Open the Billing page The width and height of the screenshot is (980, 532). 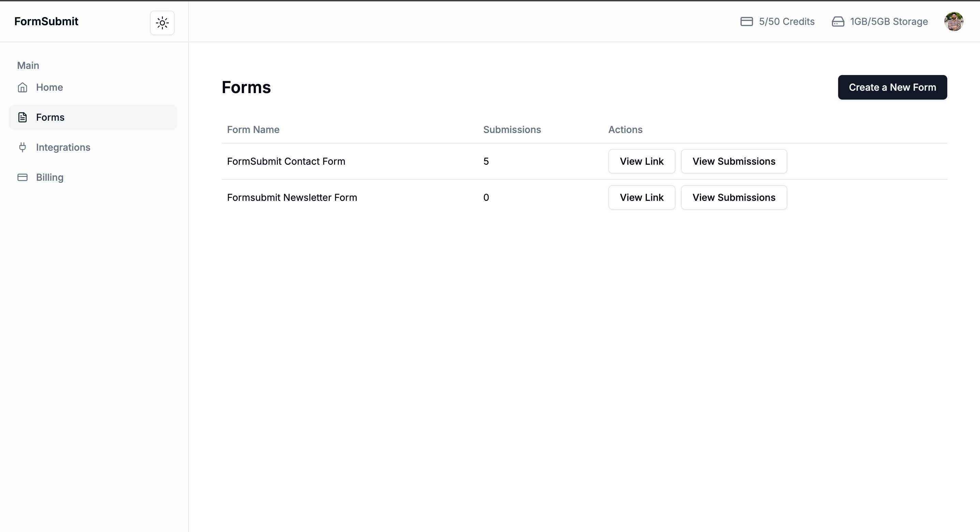[x=50, y=177]
